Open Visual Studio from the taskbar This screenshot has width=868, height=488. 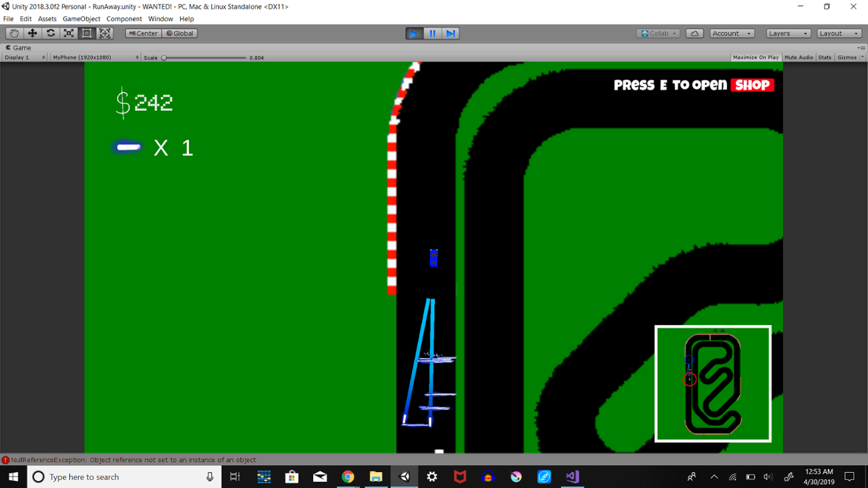coord(572,477)
